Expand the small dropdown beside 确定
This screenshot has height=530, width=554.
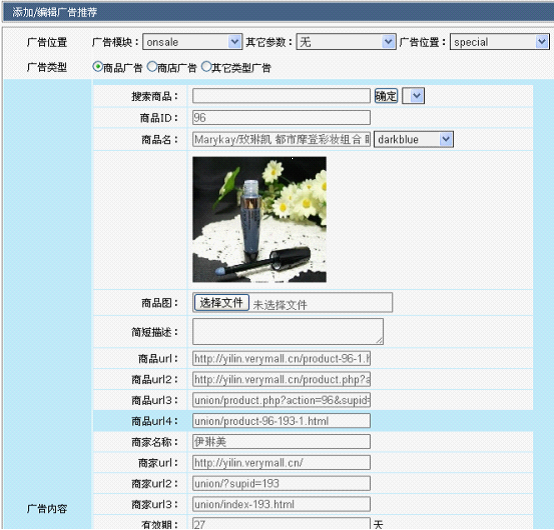click(413, 96)
